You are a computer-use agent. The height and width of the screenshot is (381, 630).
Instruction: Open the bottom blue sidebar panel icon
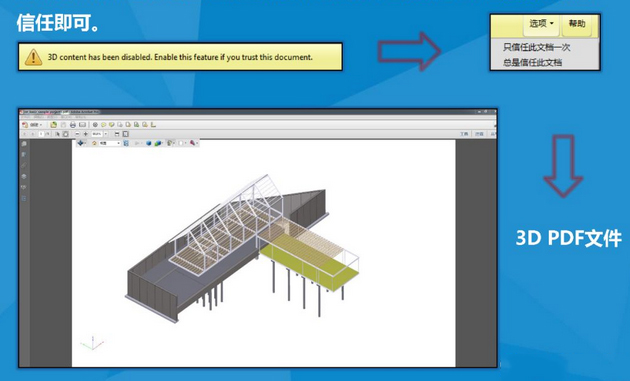pos(24,199)
